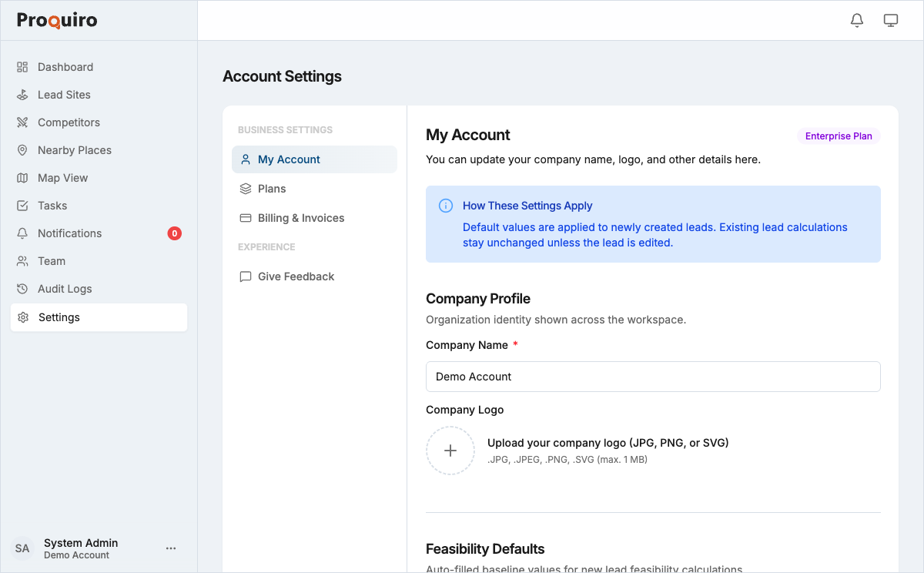The height and width of the screenshot is (573, 924).
Task: Open Competitors in the sidebar
Action: (x=69, y=122)
